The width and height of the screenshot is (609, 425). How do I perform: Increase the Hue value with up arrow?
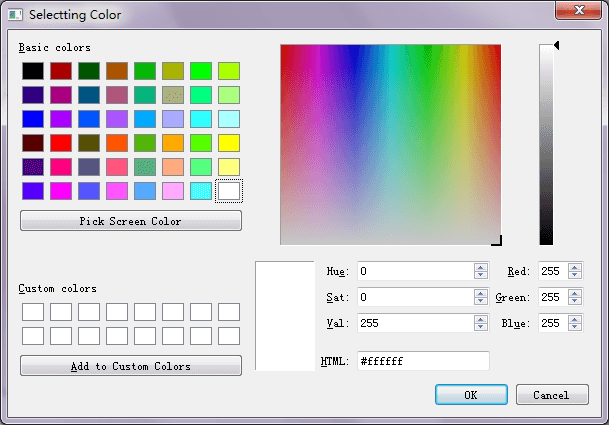(481, 267)
